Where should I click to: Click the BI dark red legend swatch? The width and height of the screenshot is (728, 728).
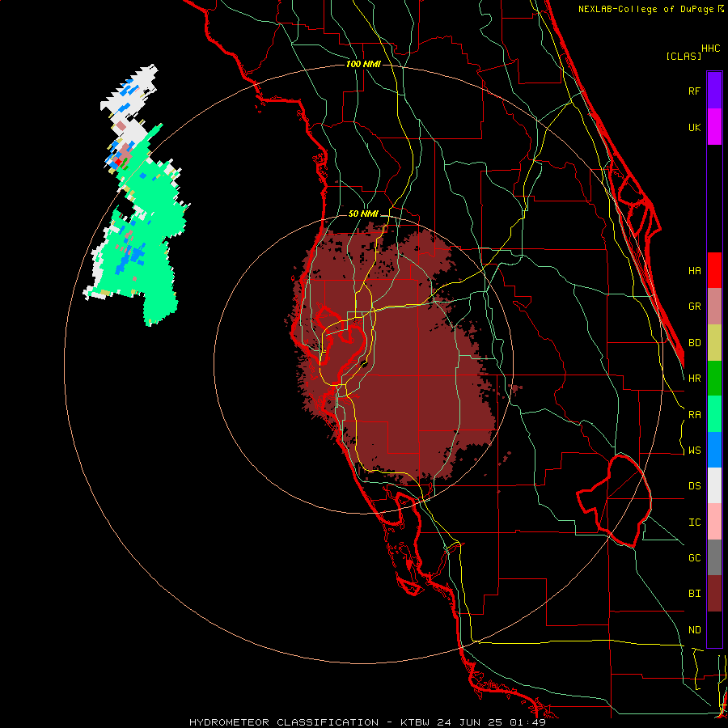click(714, 594)
